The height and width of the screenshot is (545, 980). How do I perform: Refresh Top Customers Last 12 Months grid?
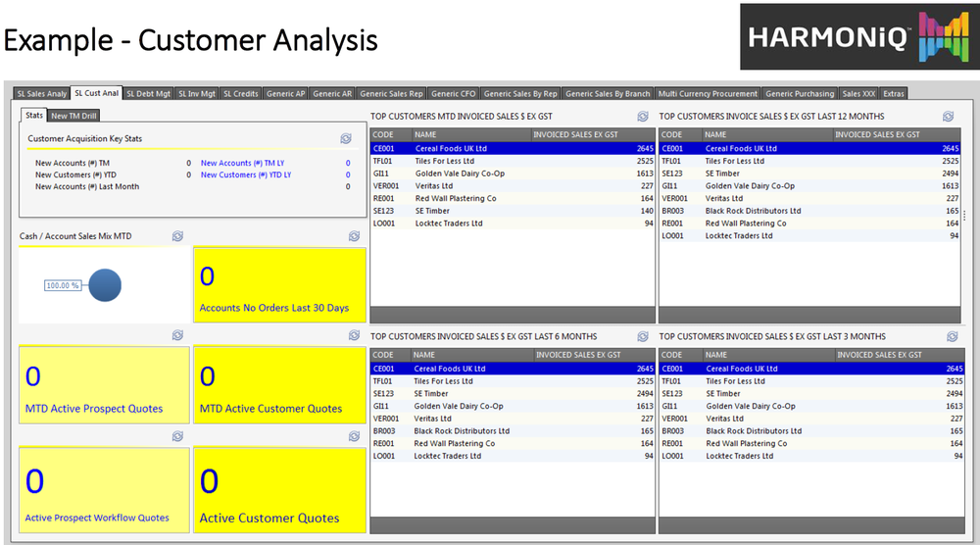pos(948,117)
